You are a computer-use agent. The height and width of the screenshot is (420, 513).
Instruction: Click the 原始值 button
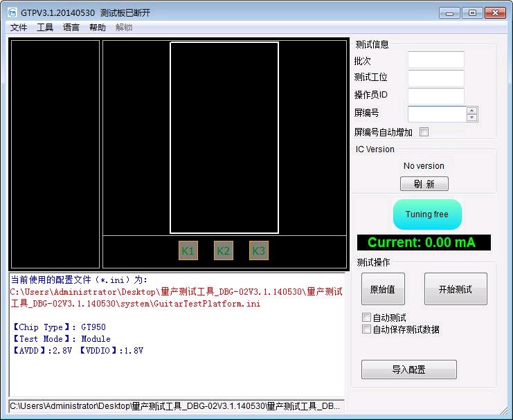point(383,289)
